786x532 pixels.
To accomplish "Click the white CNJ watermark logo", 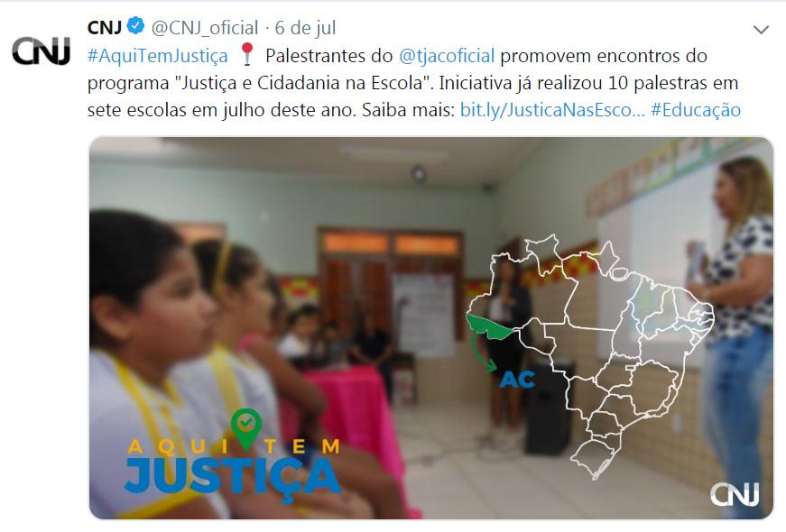I will tap(735, 494).
